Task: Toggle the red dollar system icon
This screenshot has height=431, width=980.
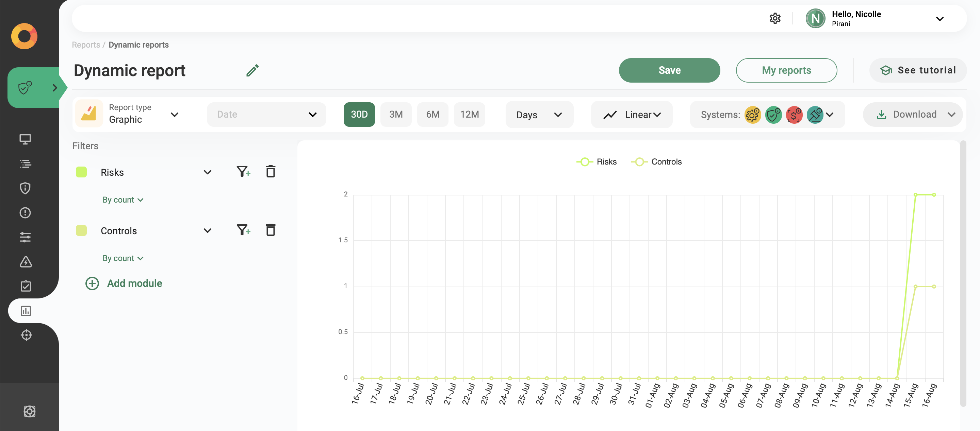Action: (794, 115)
